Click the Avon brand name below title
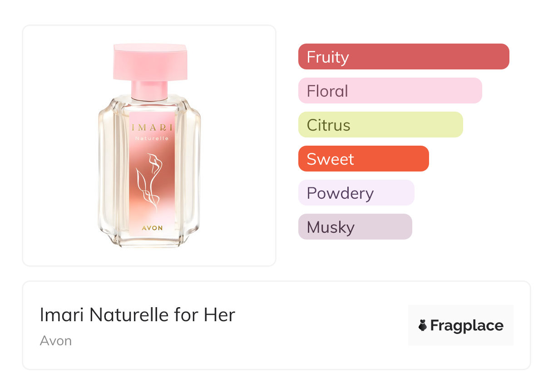The height and width of the screenshot is (392, 553). [x=55, y=341]
